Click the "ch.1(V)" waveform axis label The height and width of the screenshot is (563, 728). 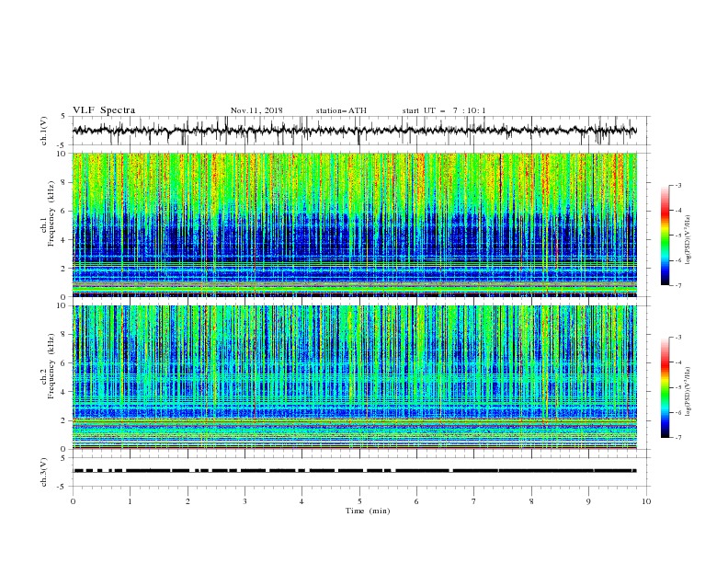click(x=44, y=131)
